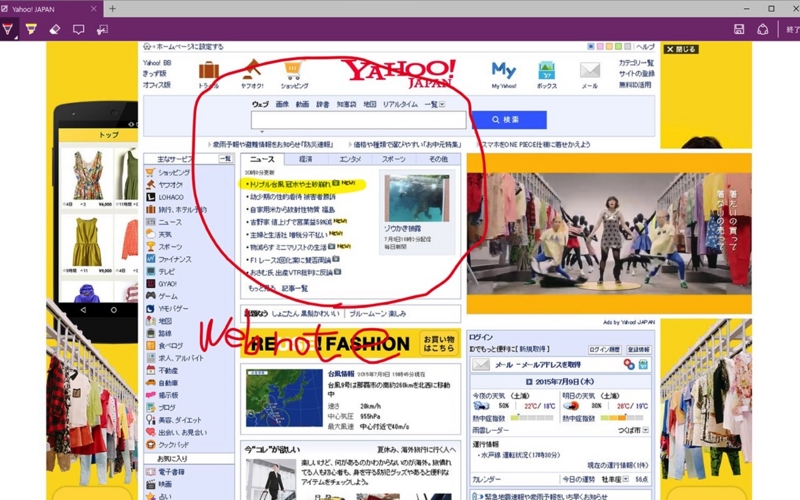This screenshot has height=500, width=800.
Task: Activate the Web Note clip tool
Action: (102, 29)
